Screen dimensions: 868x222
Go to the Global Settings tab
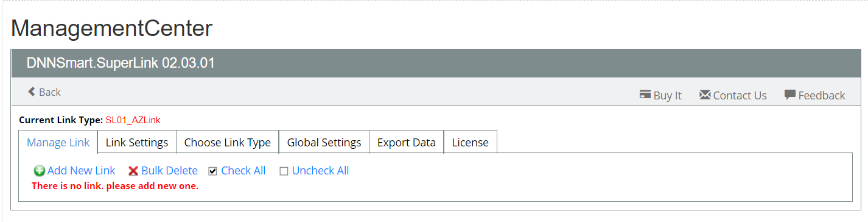[324, 142]
